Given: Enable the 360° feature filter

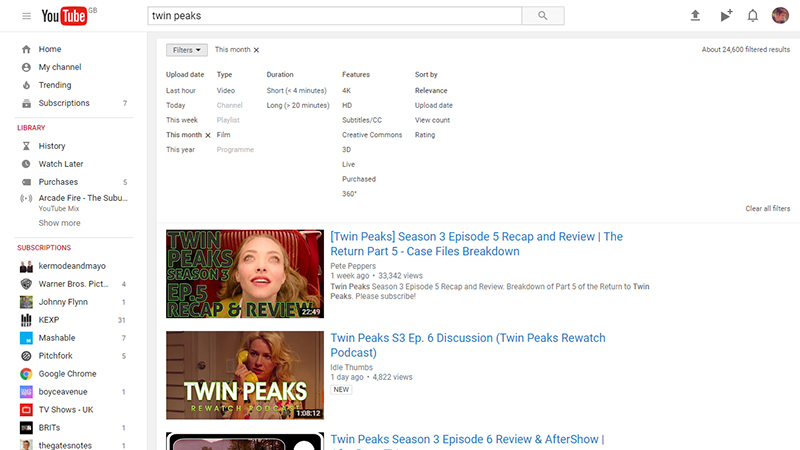Looking at the screenshot, I should (349, 194).
